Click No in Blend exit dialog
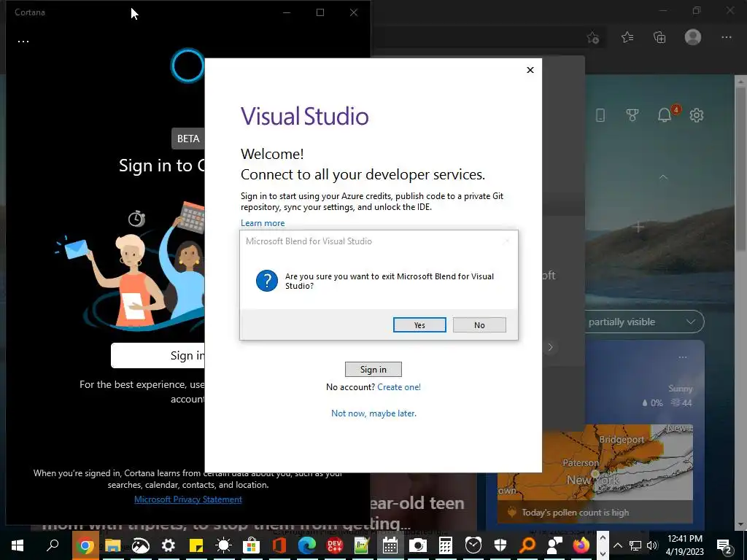 point(479,324)
